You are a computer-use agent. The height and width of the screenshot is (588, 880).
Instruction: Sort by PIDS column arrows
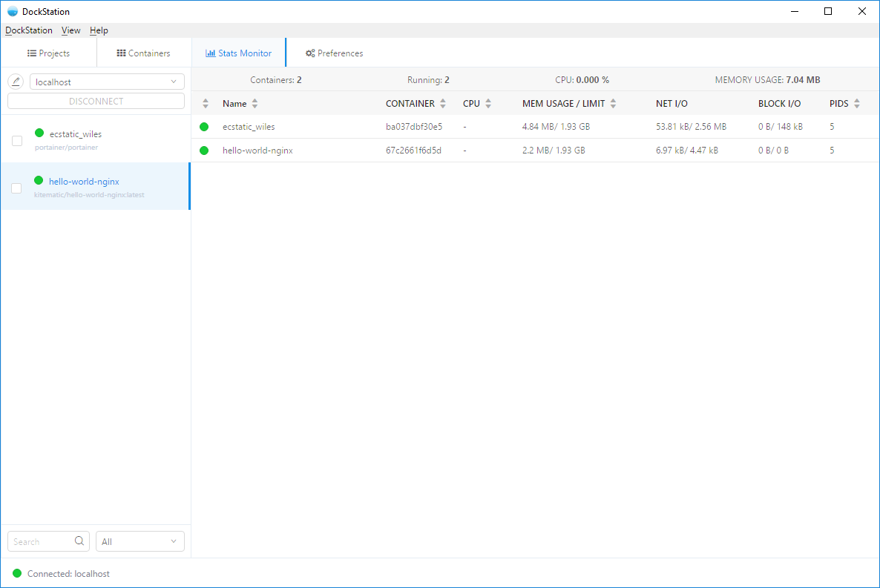(857, 104)
